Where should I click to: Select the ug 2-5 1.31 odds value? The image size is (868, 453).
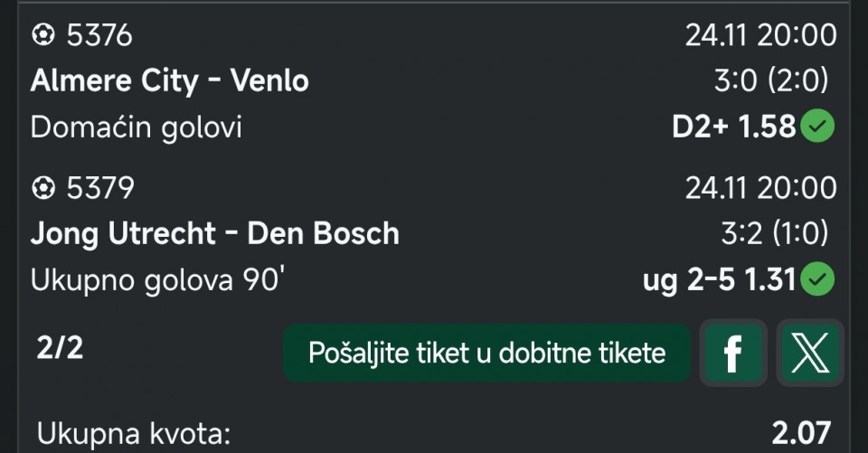(719, 281)
